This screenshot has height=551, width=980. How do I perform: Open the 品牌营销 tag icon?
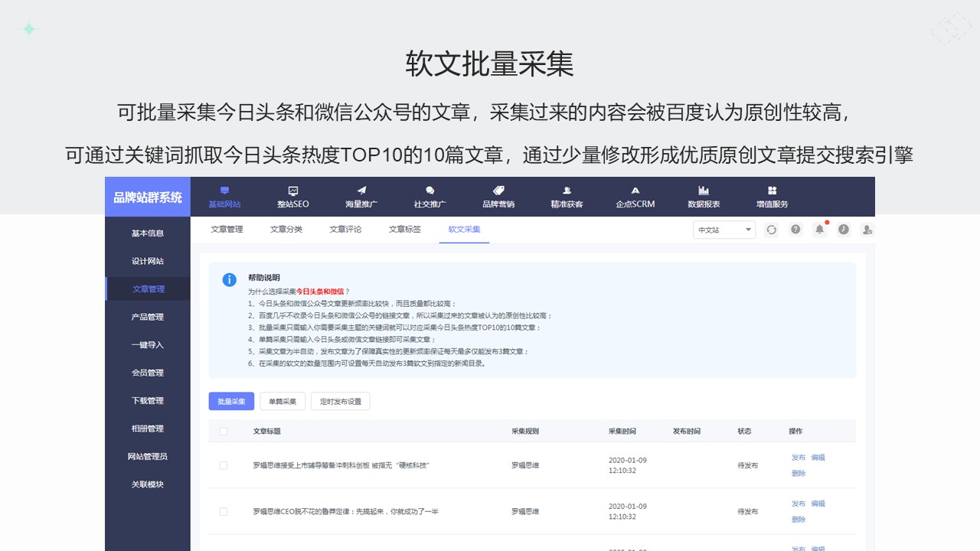(x=498, y=191)
